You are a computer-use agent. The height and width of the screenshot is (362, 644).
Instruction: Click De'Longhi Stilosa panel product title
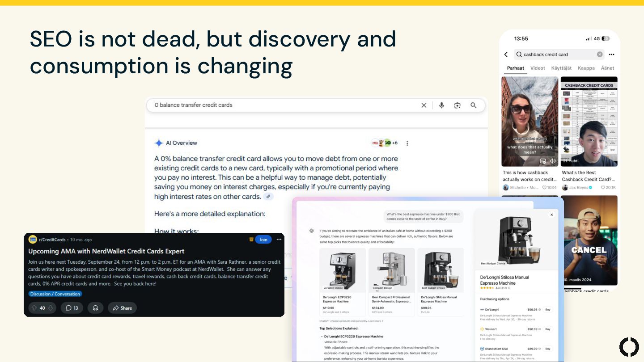coord(504,280)
